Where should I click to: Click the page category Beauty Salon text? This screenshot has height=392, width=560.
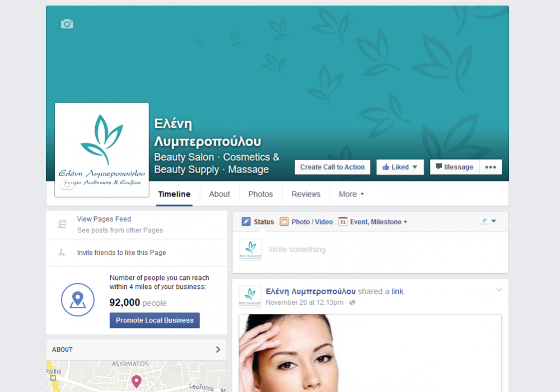(x=184, y=157)
